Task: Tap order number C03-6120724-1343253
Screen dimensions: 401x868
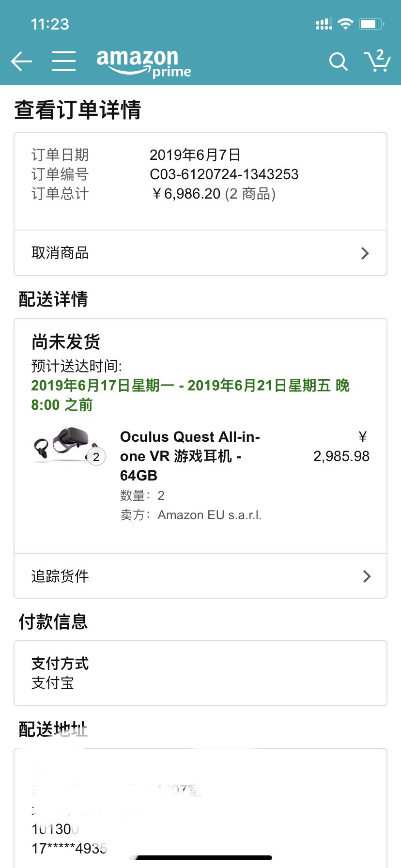Action: pos(224,174)
